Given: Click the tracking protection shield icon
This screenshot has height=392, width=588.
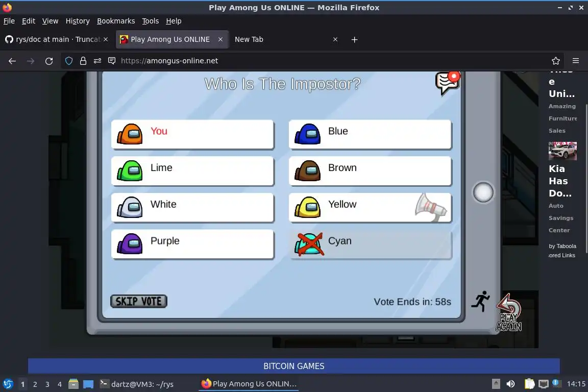Looking at the screenshot, I should pos(69,61).
